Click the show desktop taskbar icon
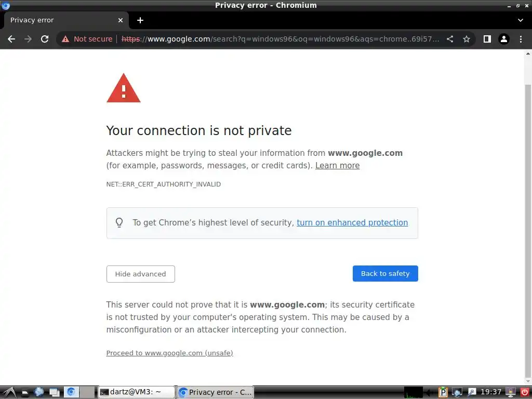This screenshot has width=532, height=399. point(55,393)
